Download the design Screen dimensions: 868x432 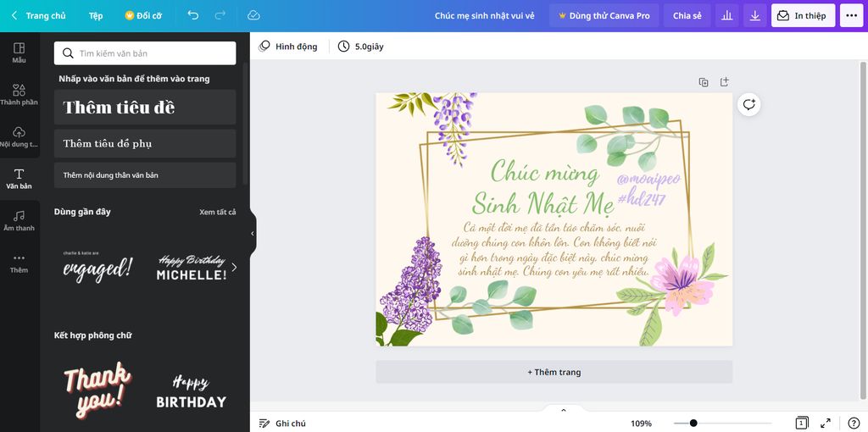(x=755, y=15)
